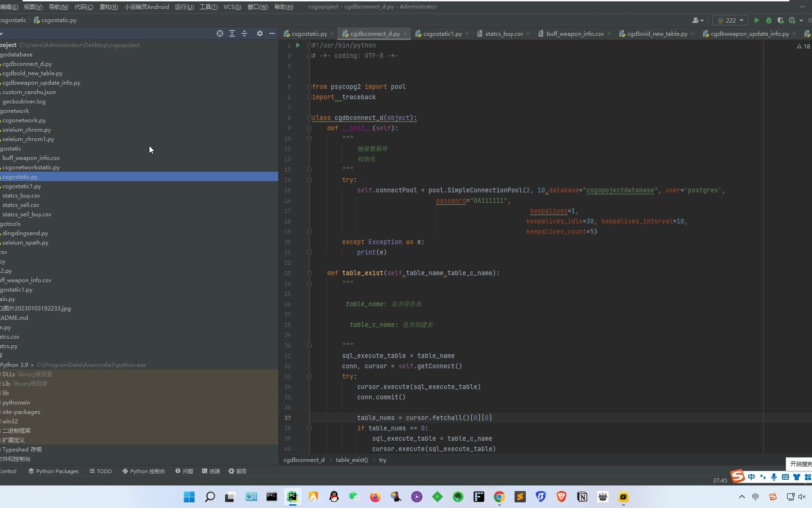Click the run gutter arrow at line 1
Viewport: 812px width, 508px height.
(298, 46)
